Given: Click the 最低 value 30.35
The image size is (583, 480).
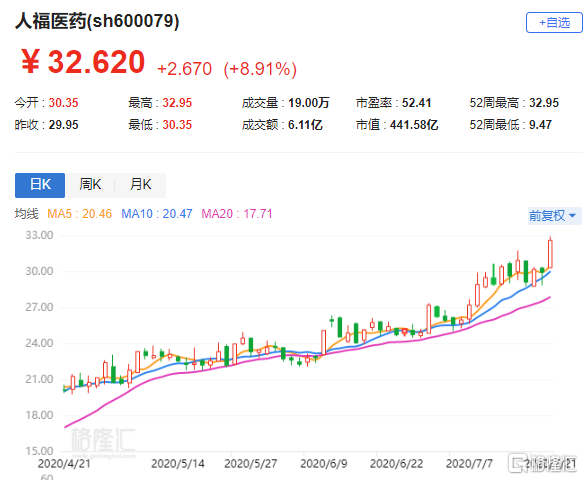Looking at the screenshot, I should pyautogui.click(x=177, y=125).
